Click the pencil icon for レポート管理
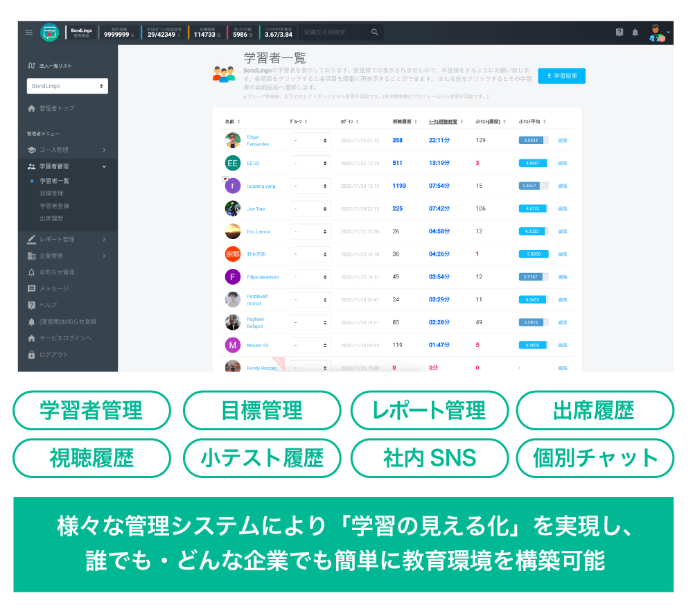 pos(31,239)
